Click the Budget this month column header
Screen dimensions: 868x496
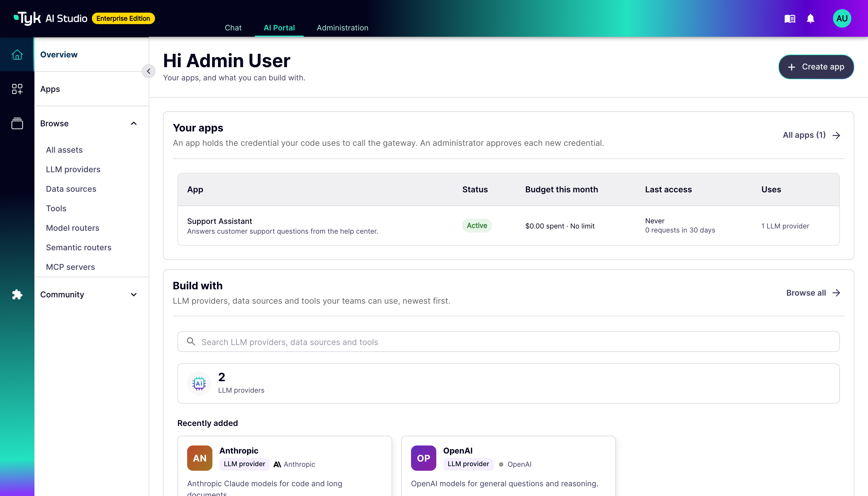(561, 189)
